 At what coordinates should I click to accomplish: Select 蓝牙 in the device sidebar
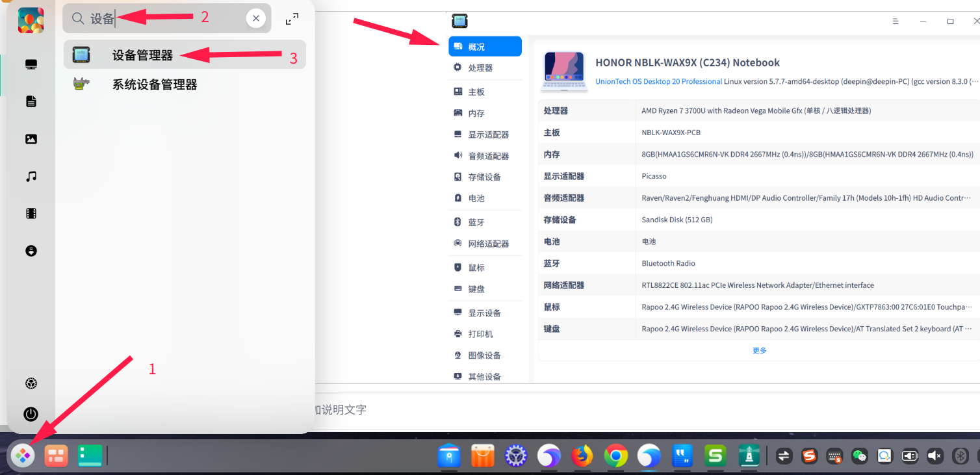(485, 222)
